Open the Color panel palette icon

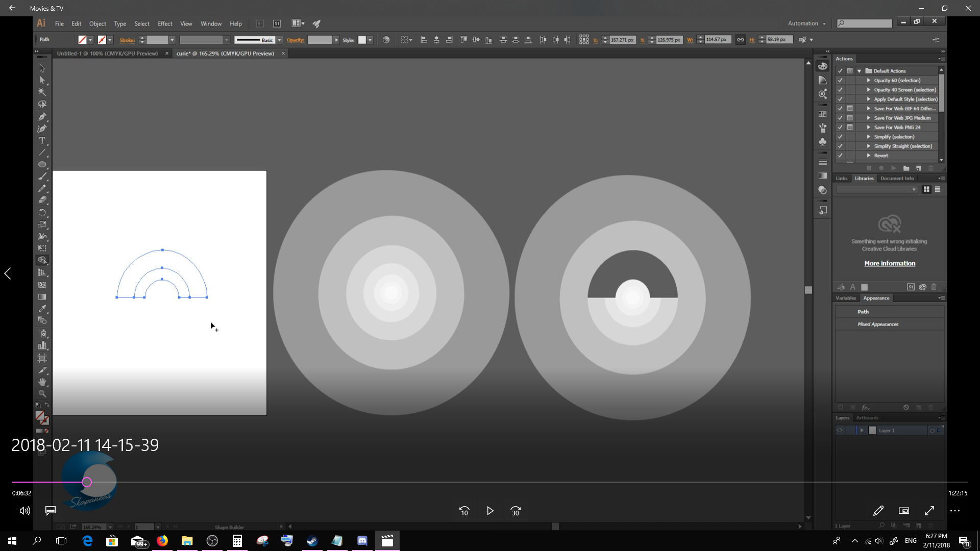(x=822, y=66)
